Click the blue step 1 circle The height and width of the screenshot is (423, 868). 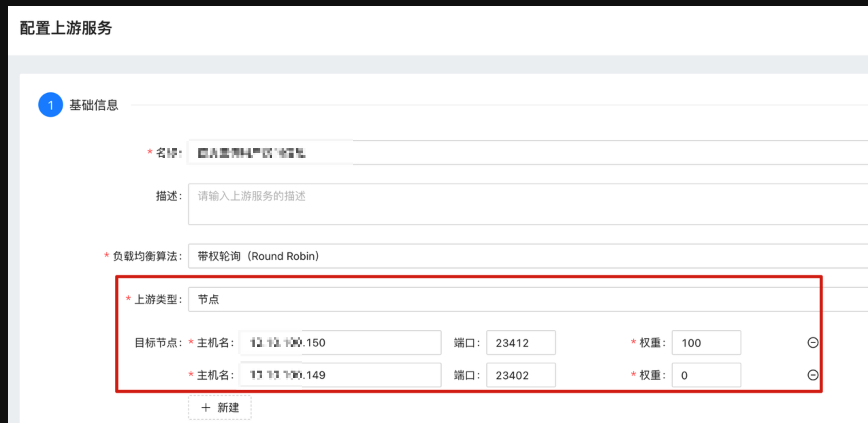click(x=50, y=105)
